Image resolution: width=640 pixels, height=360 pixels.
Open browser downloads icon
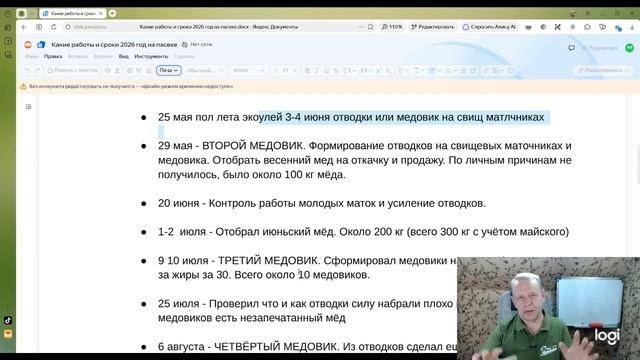tap(632, 27)
